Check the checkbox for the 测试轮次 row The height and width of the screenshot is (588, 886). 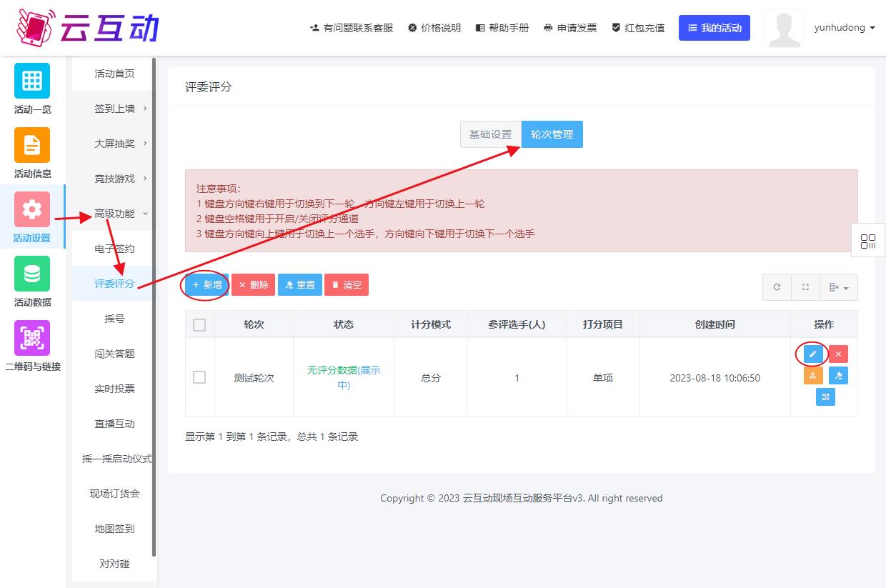pyautogui.click(x=199, y=377)
